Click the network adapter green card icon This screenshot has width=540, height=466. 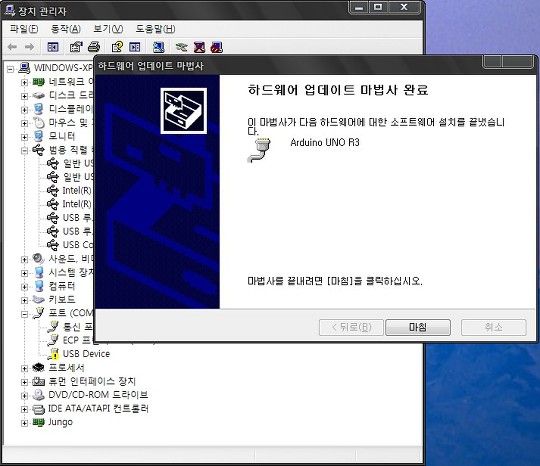click(38, 82)
